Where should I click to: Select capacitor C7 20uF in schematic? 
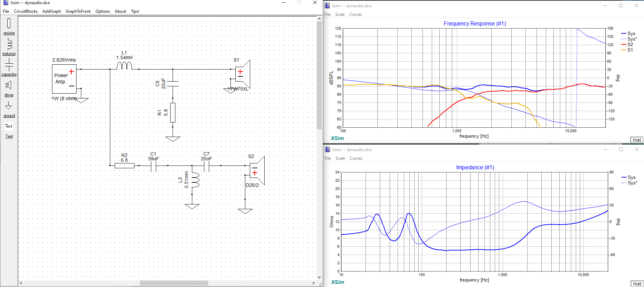pyautogui.click(x=206, y=166)
